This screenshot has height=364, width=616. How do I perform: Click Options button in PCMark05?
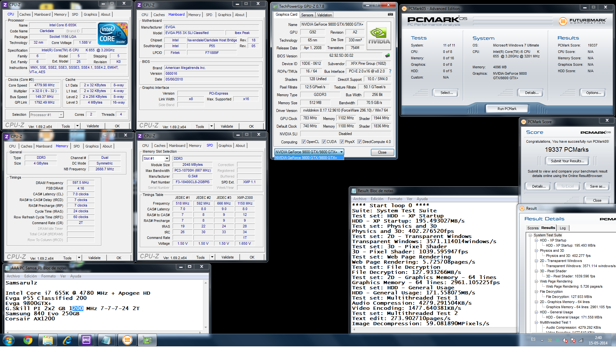594,93
